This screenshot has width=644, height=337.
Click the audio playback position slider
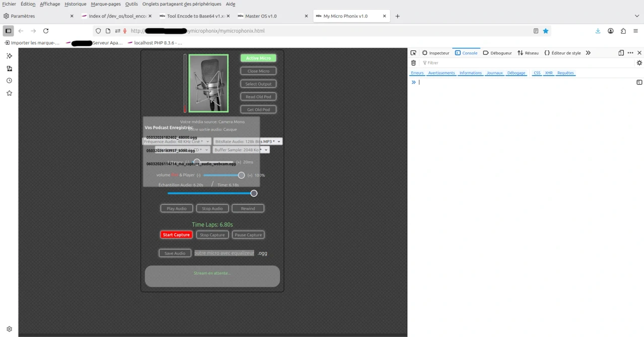212,193
